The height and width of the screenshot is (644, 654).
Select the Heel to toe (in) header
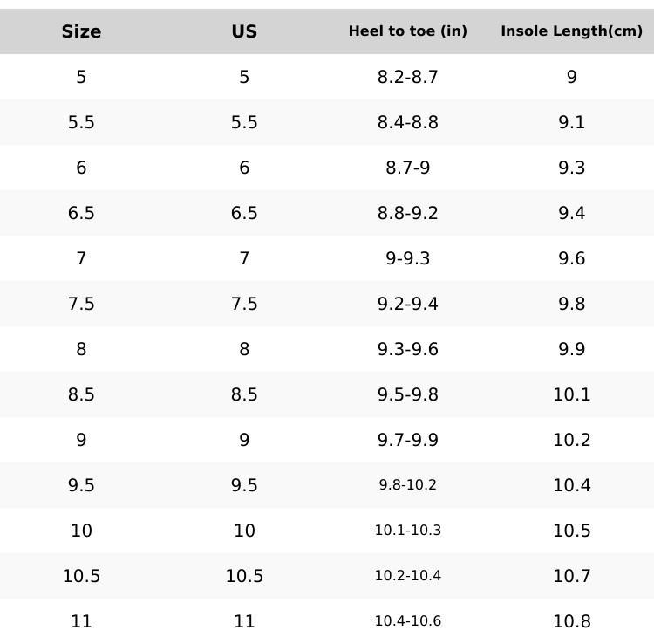[407, 31]
